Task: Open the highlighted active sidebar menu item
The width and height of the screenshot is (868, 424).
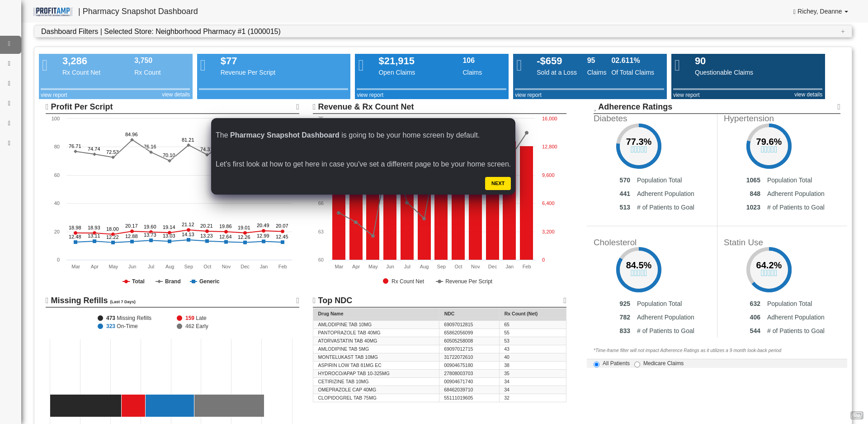Action: [9, 44]
